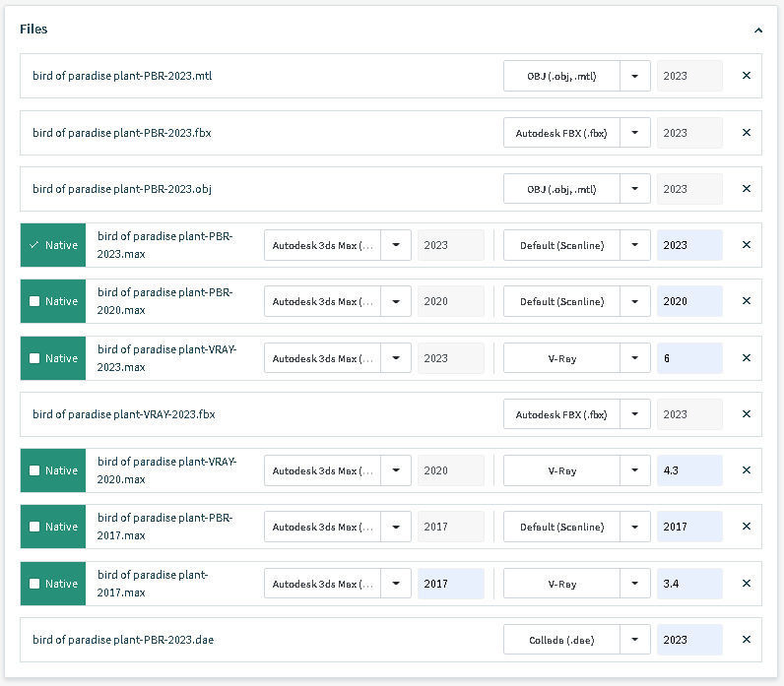Screen dimensions: 784x686
Task: Delete the plant-PBR-2023.dae Collada file
Action: pyautogui.click(x=746, y=640)
